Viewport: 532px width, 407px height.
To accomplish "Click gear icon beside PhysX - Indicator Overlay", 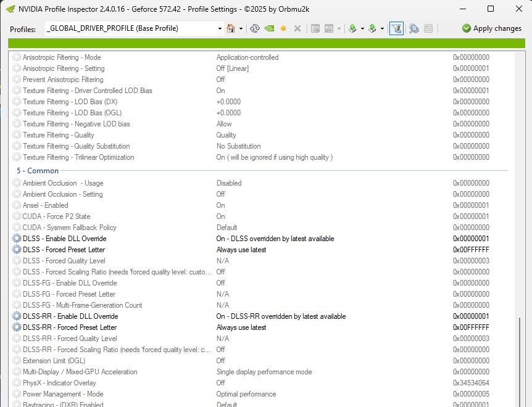I will pyautogui.click(x=17, y=383).
